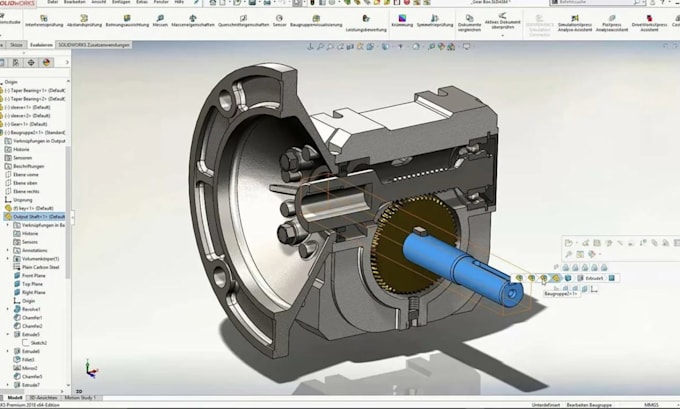Viewport: 680px width, 409px height.
Task: Open the DisplayManager color-wheel tab icon
Action: pos(46,62)
